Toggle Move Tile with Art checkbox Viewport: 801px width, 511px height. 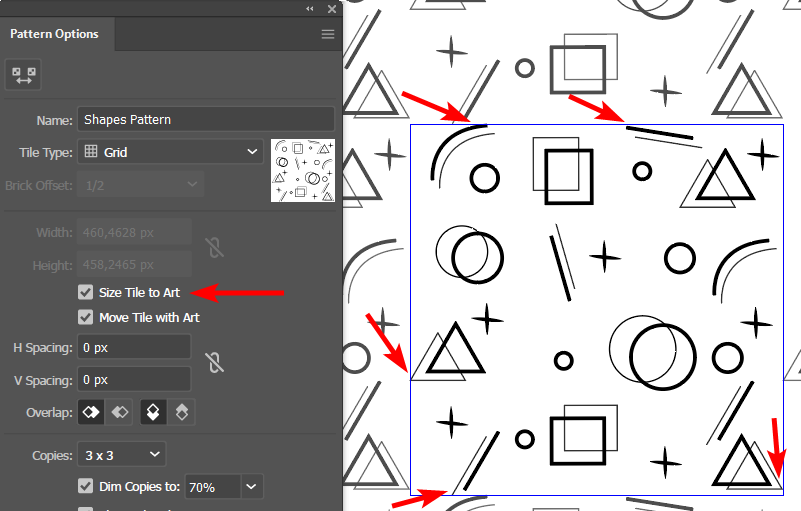pos(86,318)
